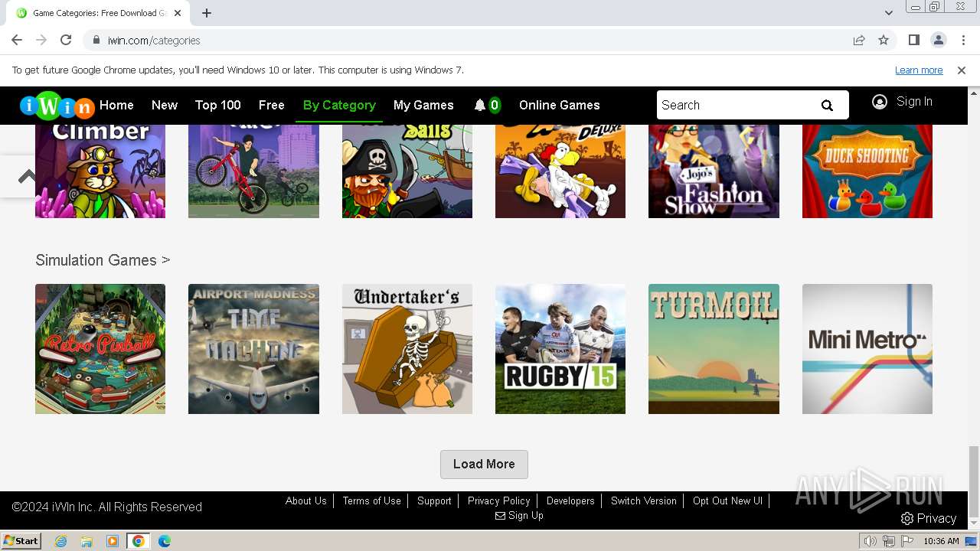Click the Learn more link

[x=919, y=70]
